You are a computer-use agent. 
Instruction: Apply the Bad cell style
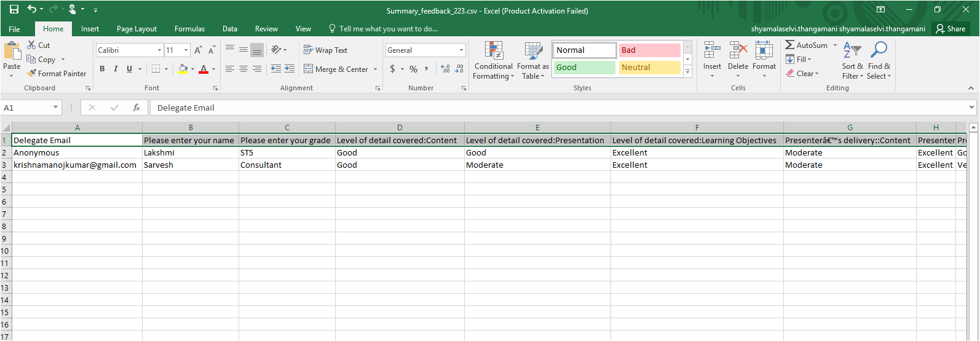tap(650, 50)
